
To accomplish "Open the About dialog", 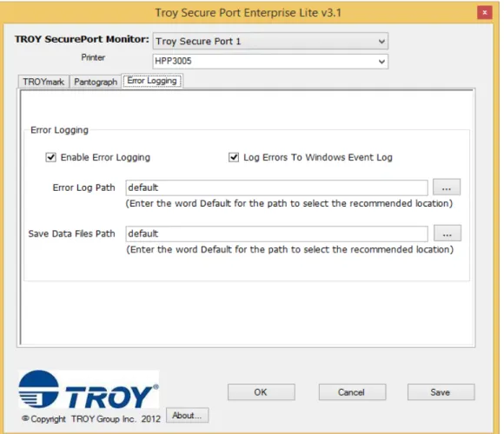I will click(x=187, y=416).
